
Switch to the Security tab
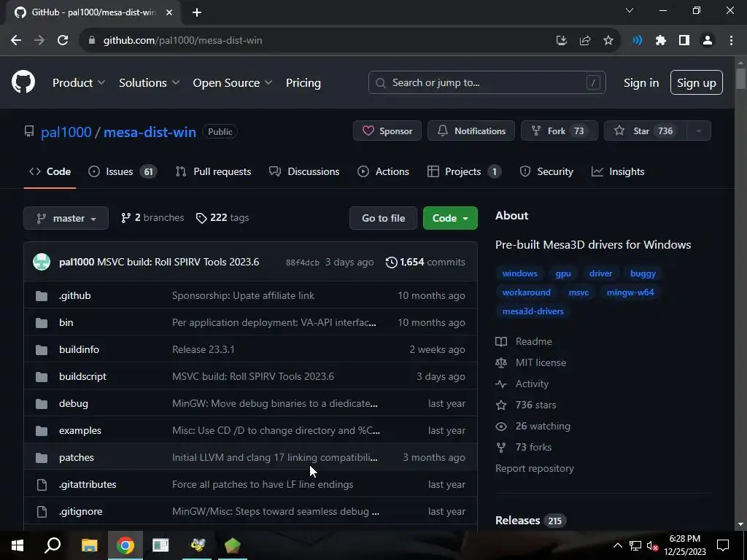click(546, 171)
